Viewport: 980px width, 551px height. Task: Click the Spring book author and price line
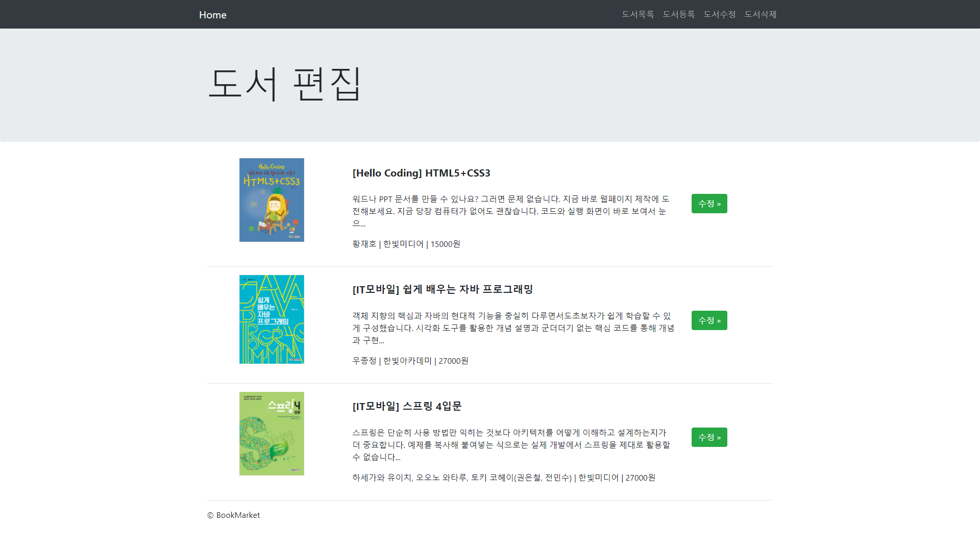coord(503,478)
